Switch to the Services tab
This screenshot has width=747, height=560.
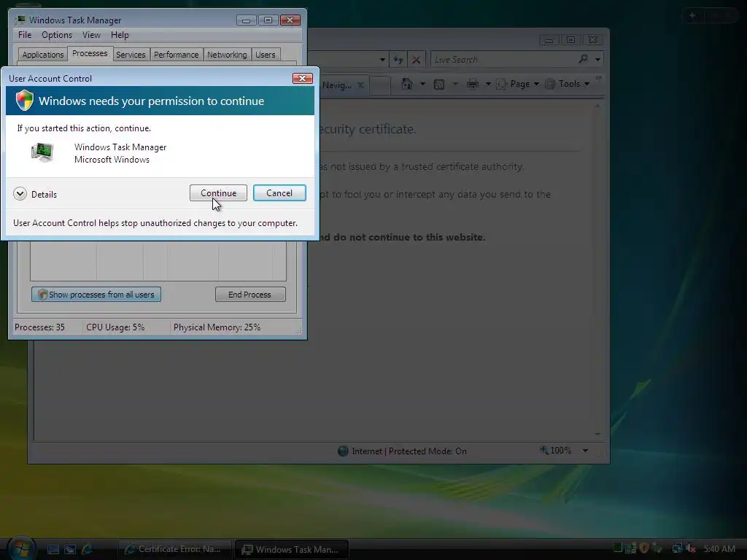click(131, 54)
